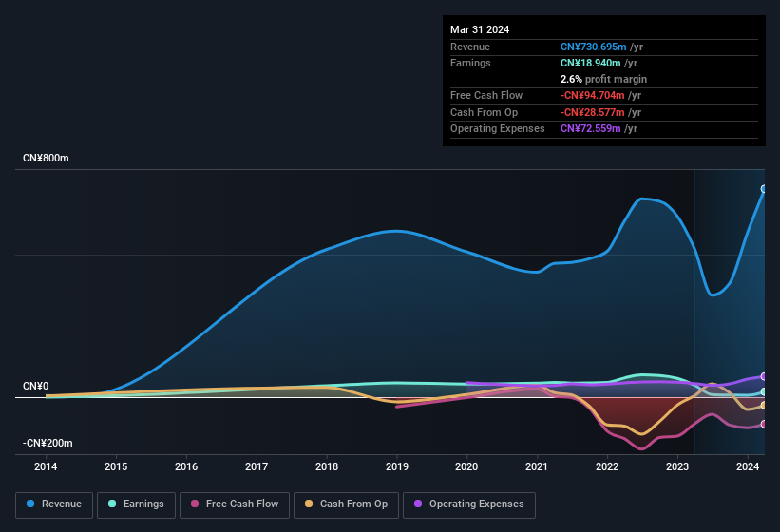Screen dimensions: 780x532
Task: Click the teal Earnings legend dot
Action: (x=112, y=503)
